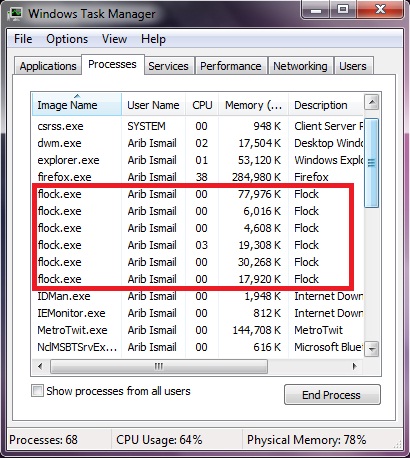Click the MetroTwit description cell
Screen dimensions: 410x458
coord(318,330)
